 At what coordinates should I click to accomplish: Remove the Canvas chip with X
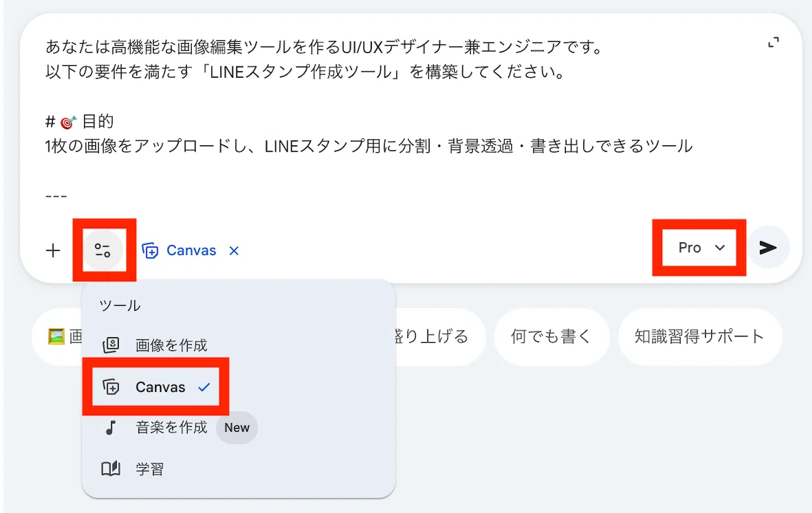point(234,250)
